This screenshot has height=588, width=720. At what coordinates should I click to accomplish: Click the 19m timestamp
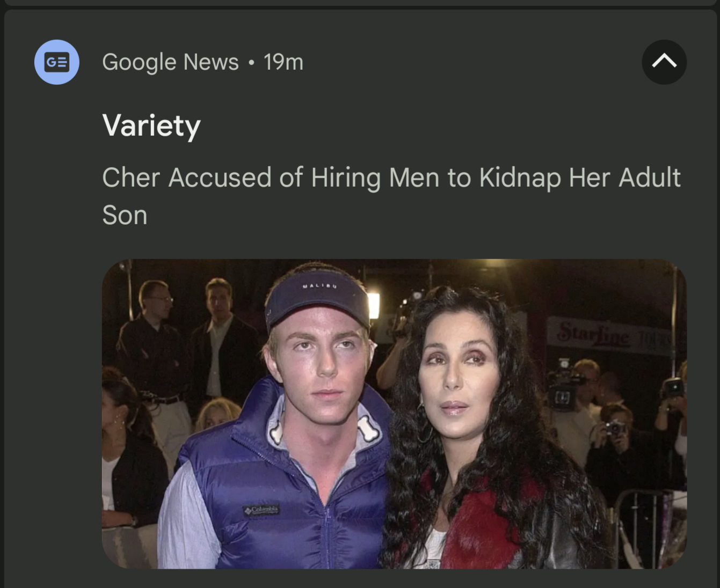point(283,62)
